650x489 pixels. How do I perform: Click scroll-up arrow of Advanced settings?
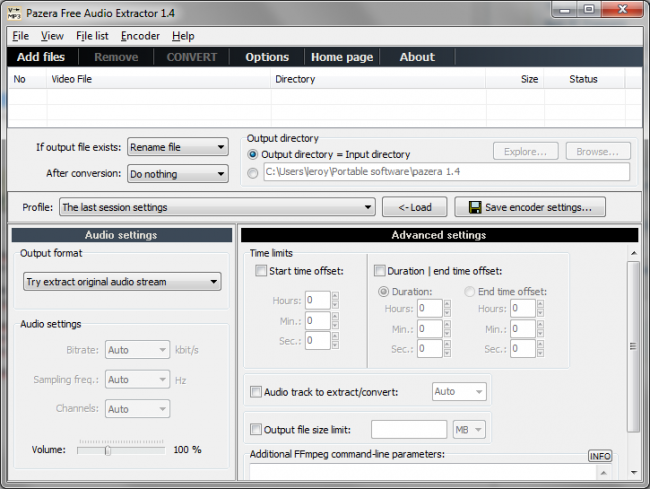click(634, 253)
